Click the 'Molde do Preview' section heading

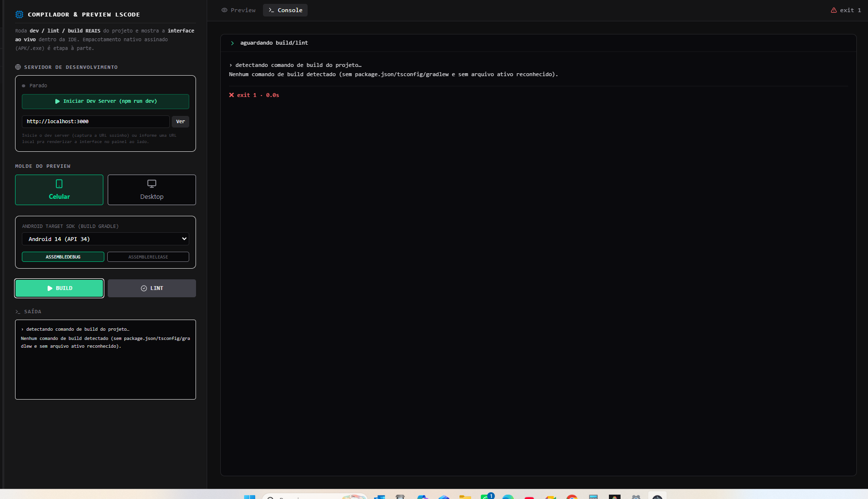pyautogui.click(x=43, y=166)
